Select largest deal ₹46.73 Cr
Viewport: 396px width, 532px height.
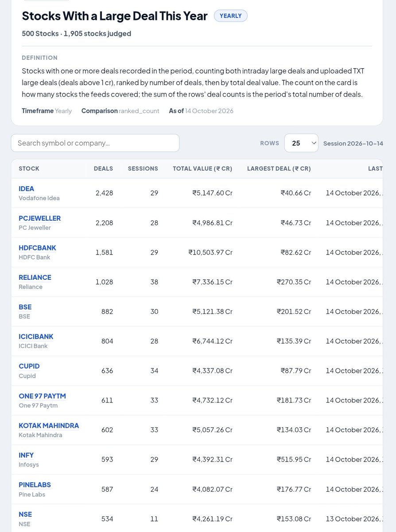coord(296,223)
